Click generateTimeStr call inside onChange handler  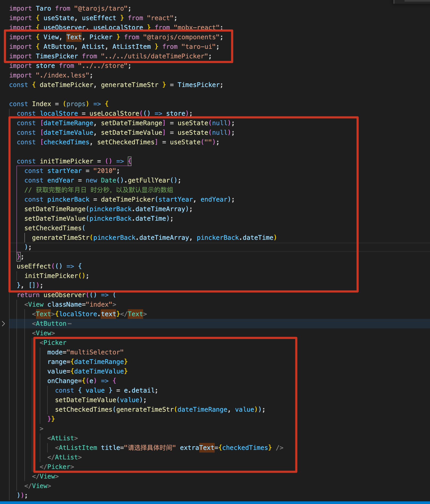pyautogui.click(x=145, y=410)
